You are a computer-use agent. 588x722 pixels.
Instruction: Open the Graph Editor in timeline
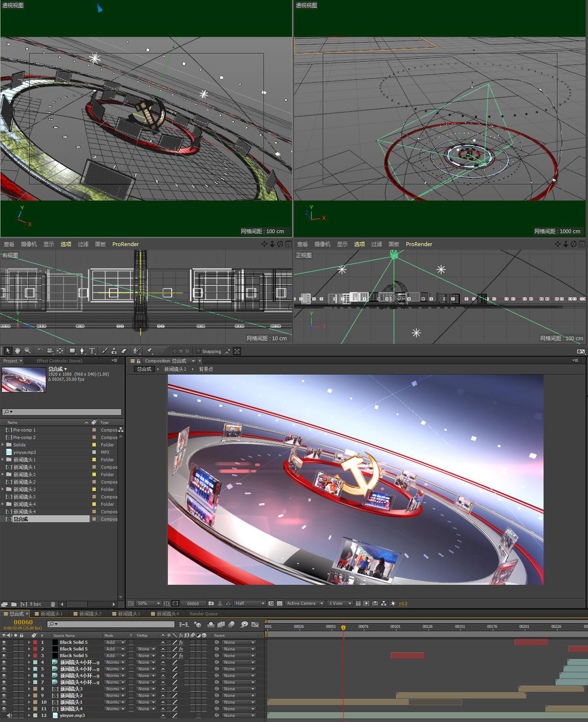click(x=255, y=625)
